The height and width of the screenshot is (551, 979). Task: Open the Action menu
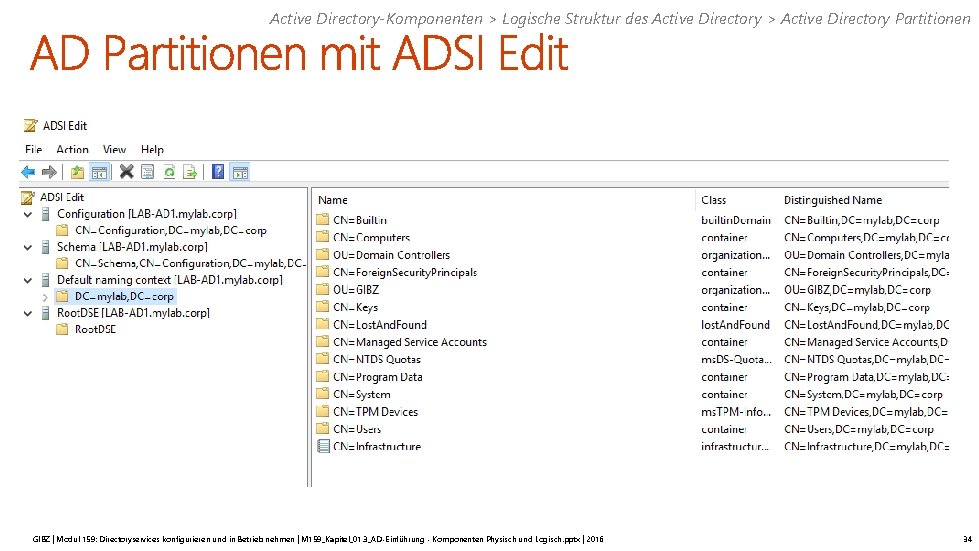(x=72, y=150)
